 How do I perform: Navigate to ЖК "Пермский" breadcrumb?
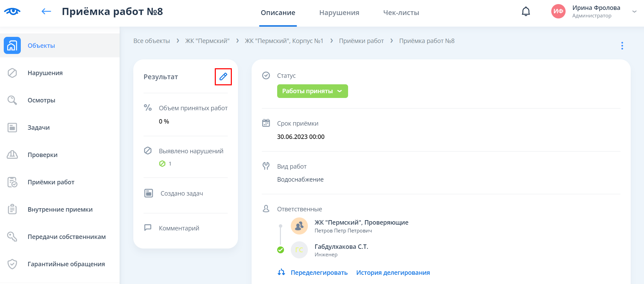207,41
